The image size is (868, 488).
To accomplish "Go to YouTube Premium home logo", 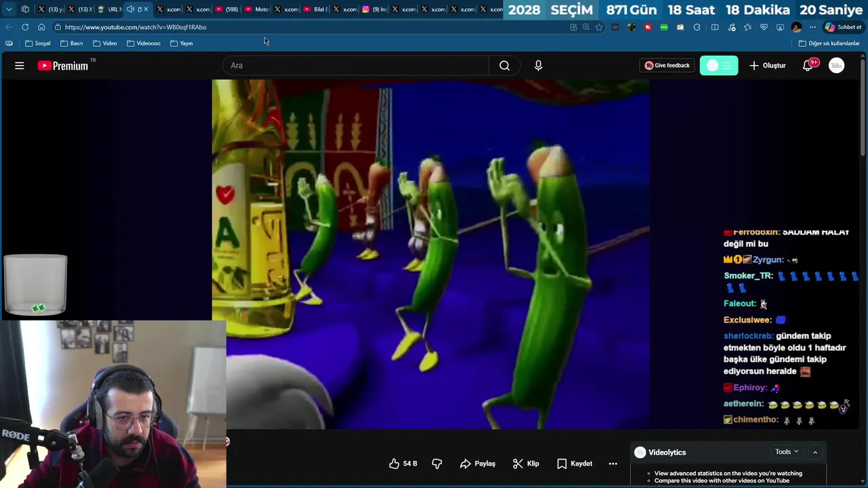I will click(63, 66).
